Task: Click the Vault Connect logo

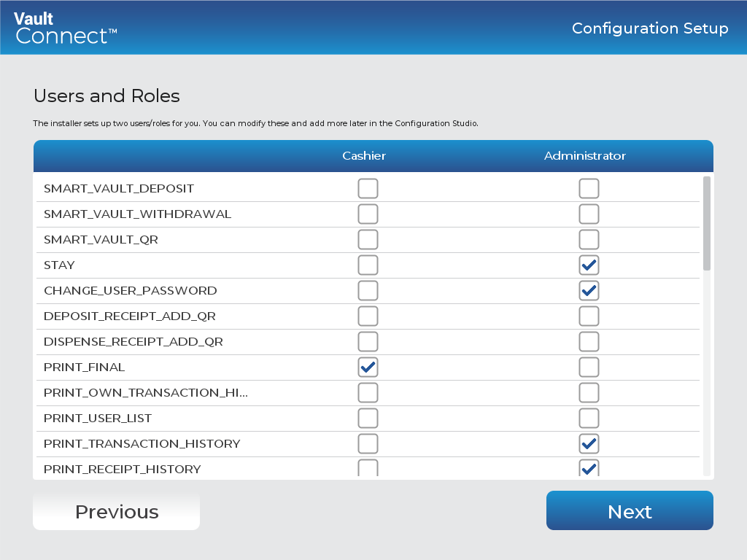Action: [x=65, y=28]
